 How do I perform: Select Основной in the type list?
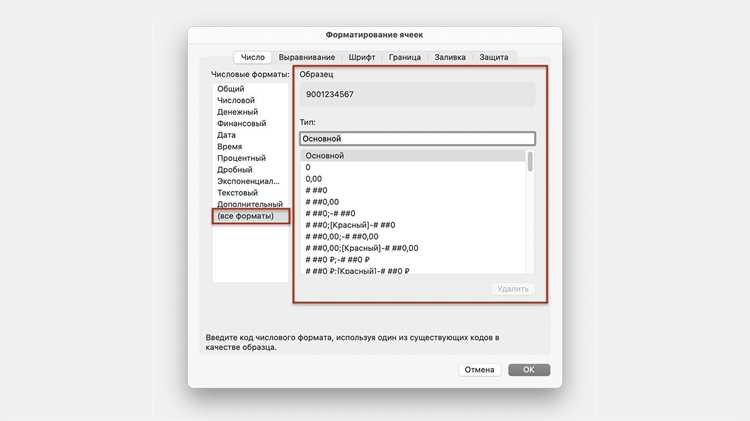413,155
